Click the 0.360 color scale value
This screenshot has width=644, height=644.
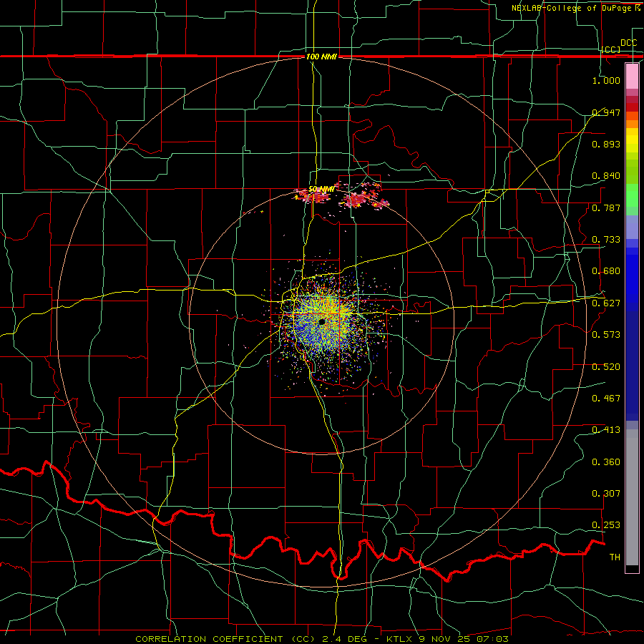pos(606,462)
